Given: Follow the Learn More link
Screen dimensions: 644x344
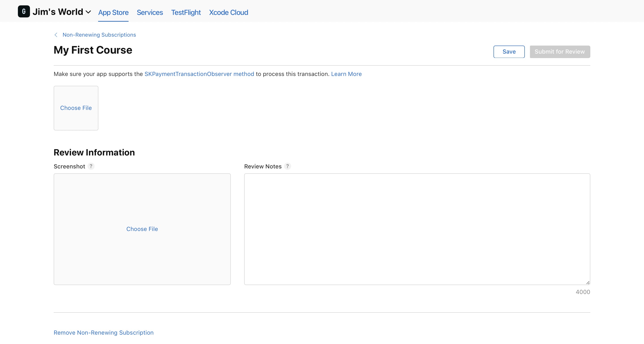Looking at the screenshot, I should pos(346,74).
